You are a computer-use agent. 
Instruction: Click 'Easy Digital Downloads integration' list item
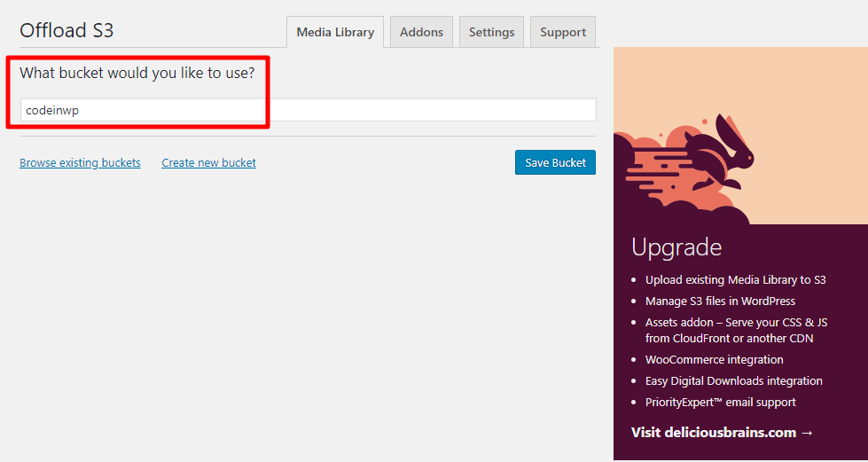tap(733, 381)
